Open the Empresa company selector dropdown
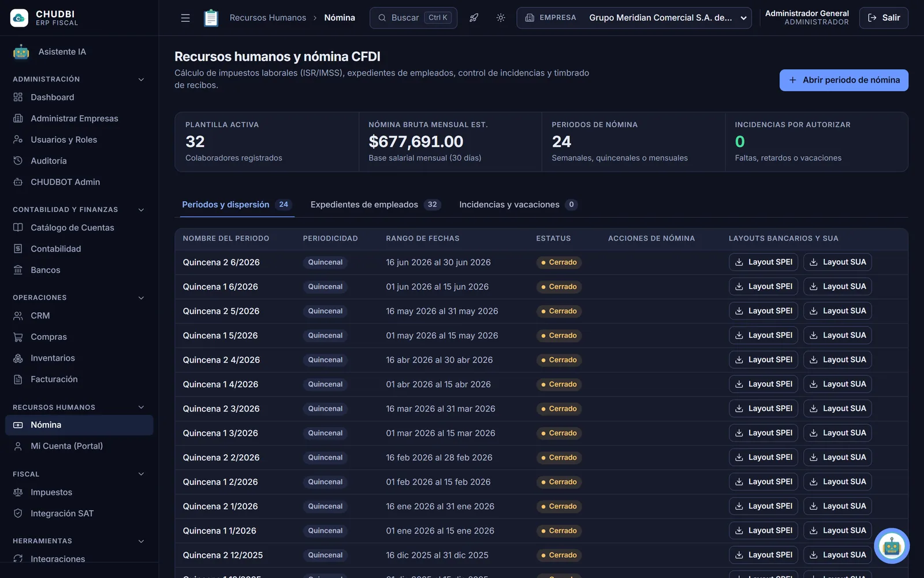Screen dimensions: 924x578 [x=634, y=18]
